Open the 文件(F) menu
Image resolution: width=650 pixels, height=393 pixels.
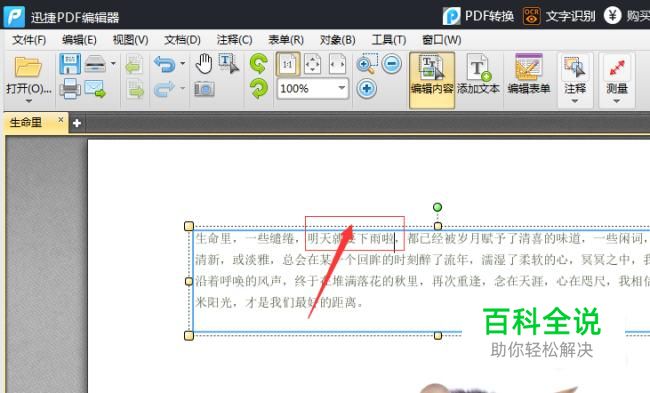(x=29, y=40)
